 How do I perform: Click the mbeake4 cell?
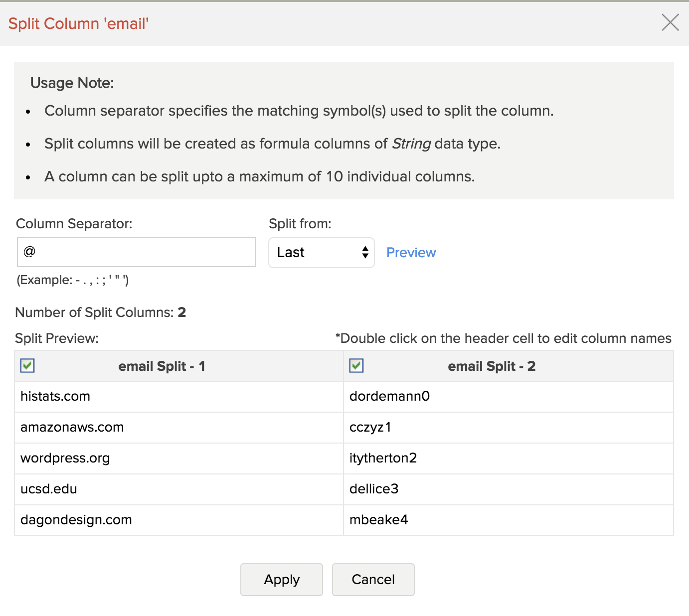(378, 520)
